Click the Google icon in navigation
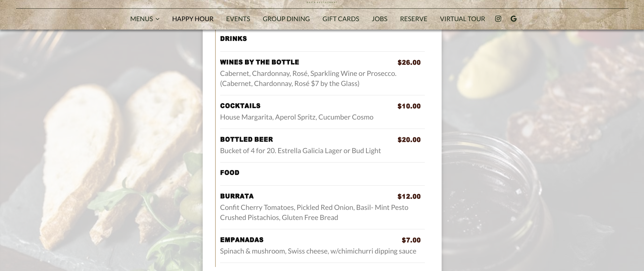 [x=513, y=19]
